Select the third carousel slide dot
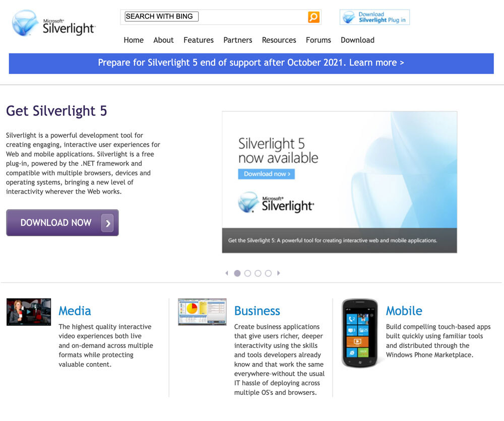The image size is (504, 421). 258,273
